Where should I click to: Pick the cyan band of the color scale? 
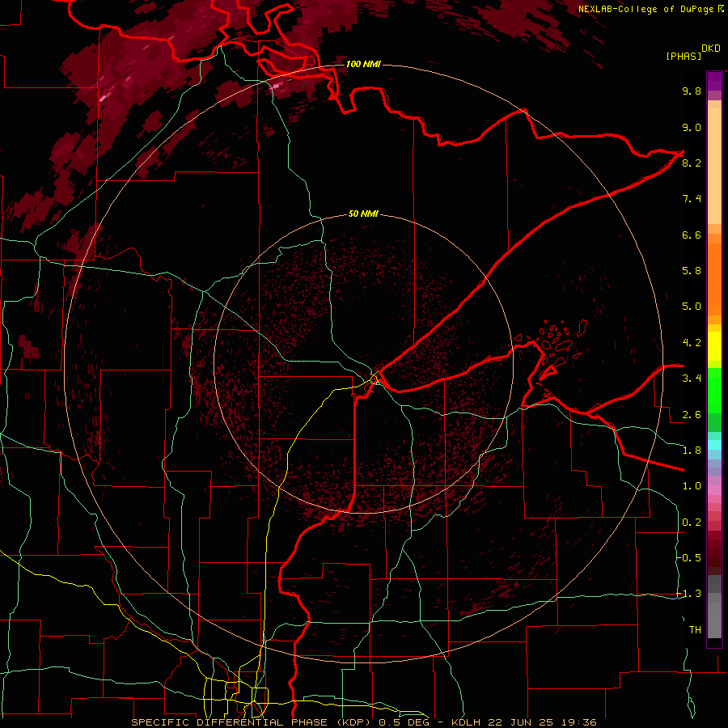point(714,445)
